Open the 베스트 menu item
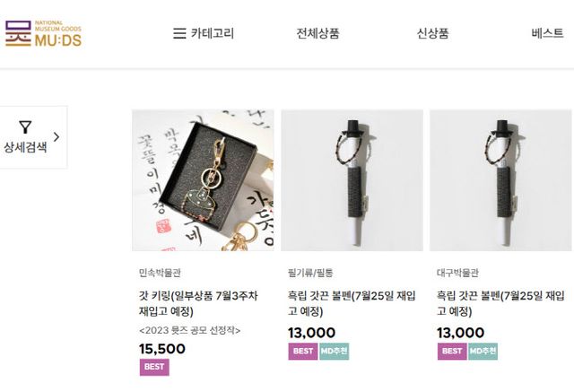 547,33
